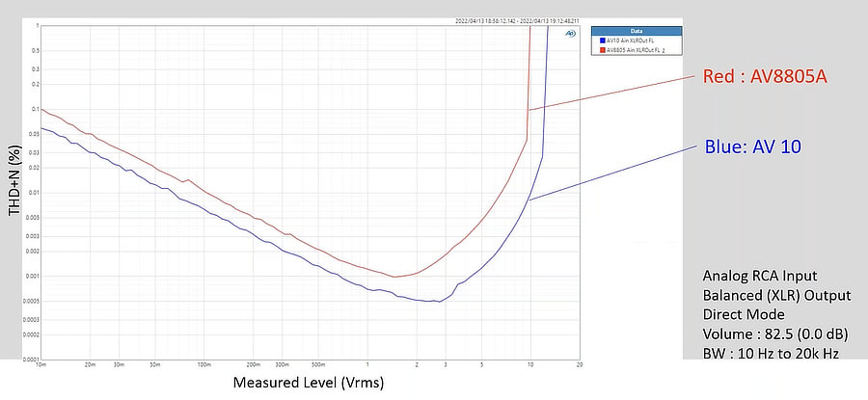868x400 pixels.
Task: Click the 'BW : 10 Hz to 20k Hz' note
Action: [x=771, y=354]
